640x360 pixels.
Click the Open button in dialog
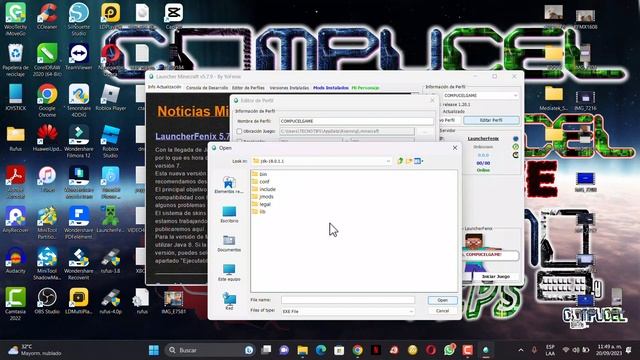pyautogui.click(x=442, y=300)
